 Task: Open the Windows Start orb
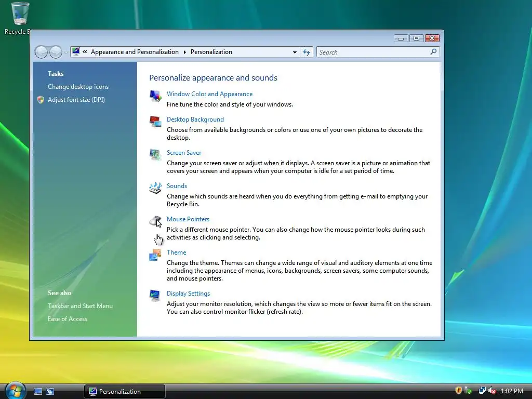16,391
